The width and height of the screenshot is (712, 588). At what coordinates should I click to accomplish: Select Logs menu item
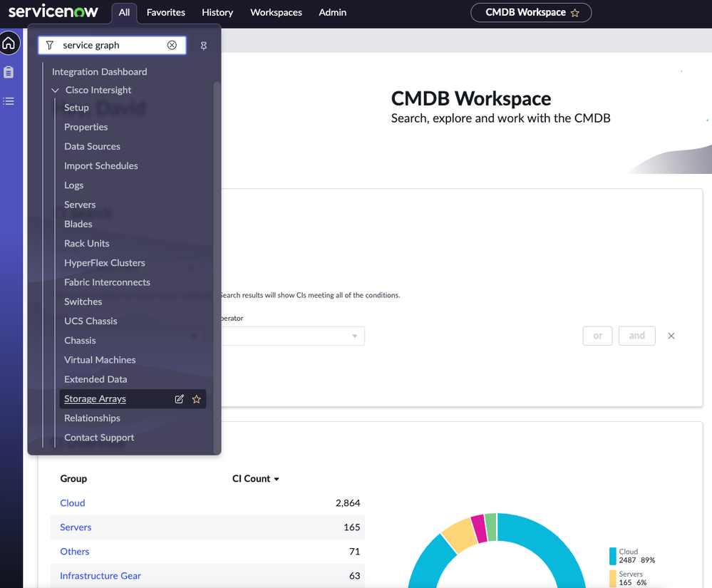pyautogui.click(x=73, y=185)
